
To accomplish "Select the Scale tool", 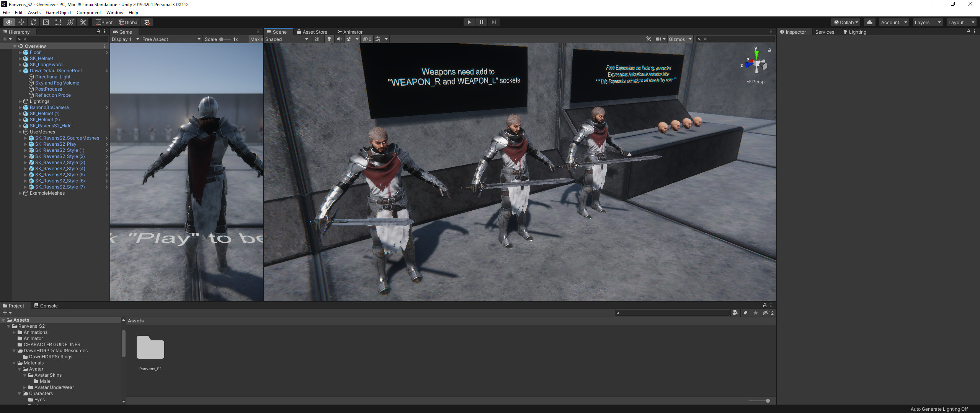I will pos(46,22).
